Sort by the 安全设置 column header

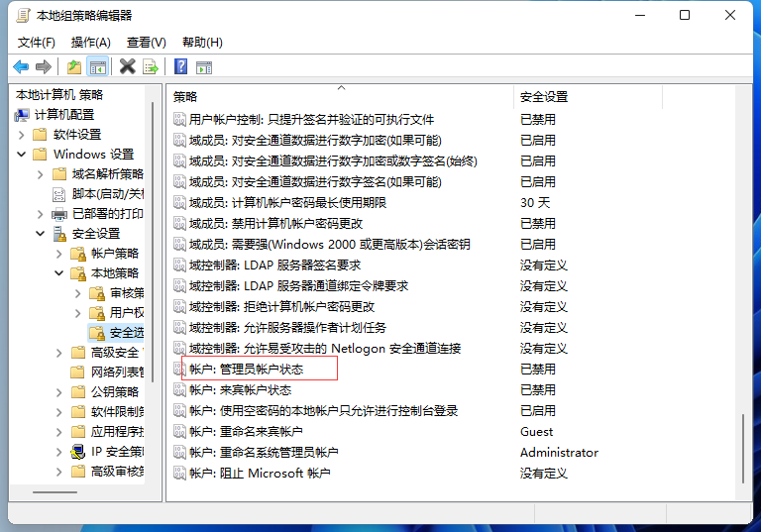click(544, 96)
